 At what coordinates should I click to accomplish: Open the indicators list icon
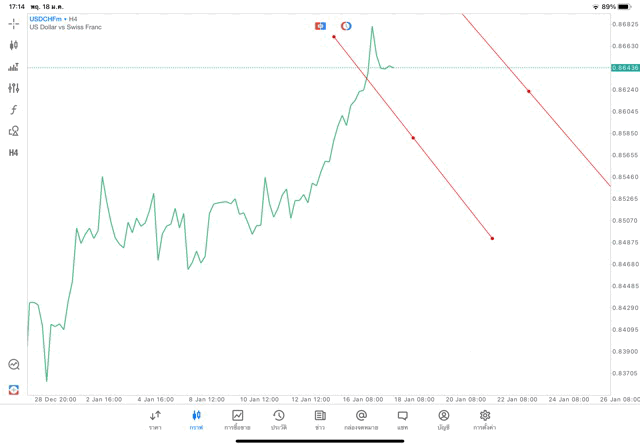pos(14,67)
